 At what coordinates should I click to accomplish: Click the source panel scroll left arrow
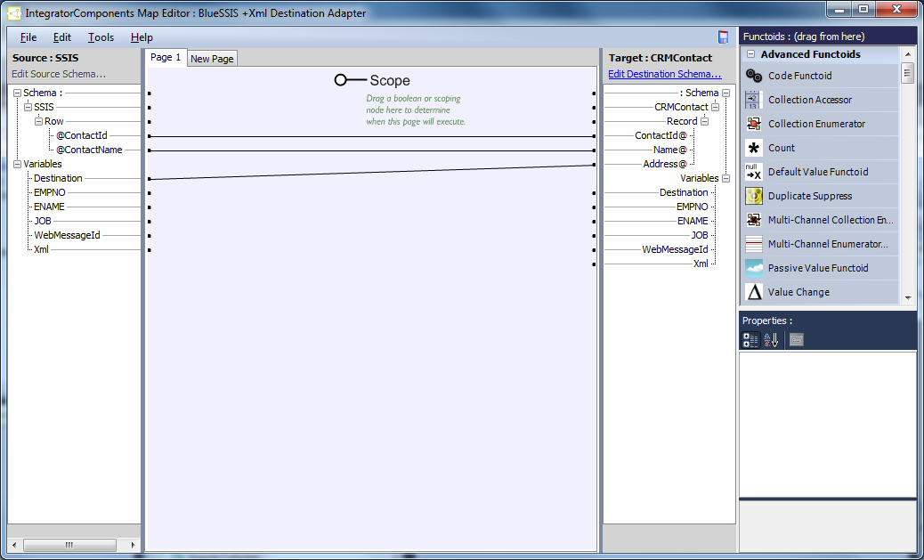(x=14, y=545)
